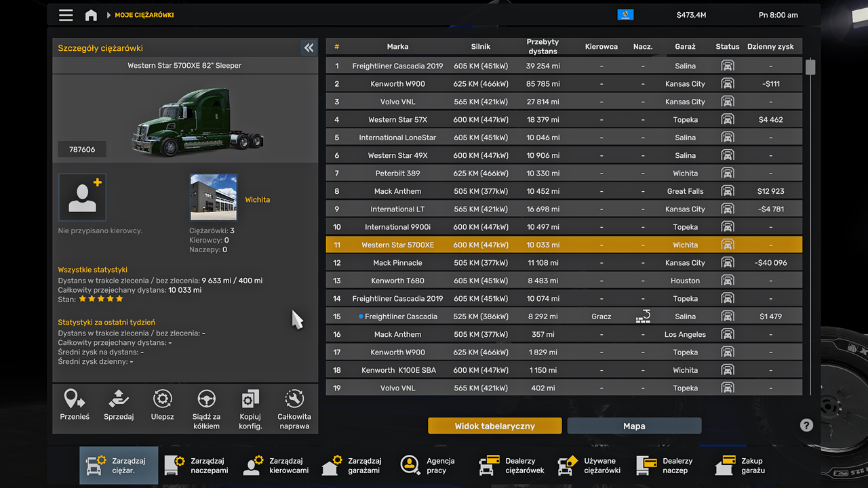Image resolution: width=868 pixels, height=488 pixels.
Task: Click the company logo badge in top bar
Action: click(625, 15)
